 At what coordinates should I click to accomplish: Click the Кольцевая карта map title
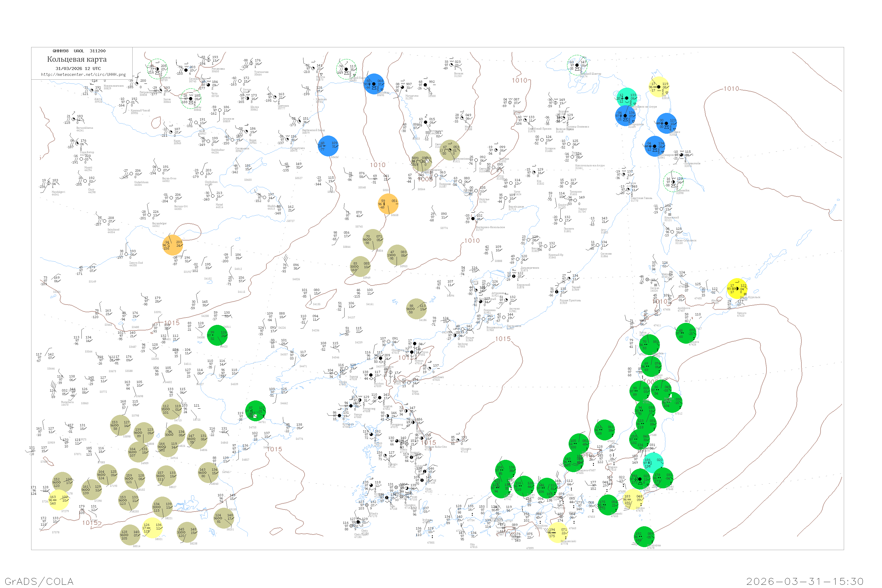[77, 59]
